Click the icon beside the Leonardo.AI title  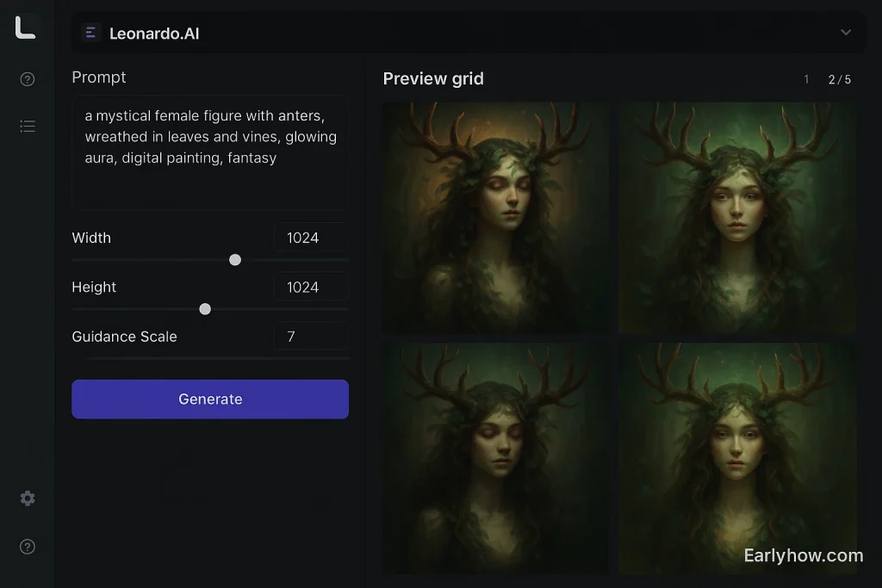90,33
